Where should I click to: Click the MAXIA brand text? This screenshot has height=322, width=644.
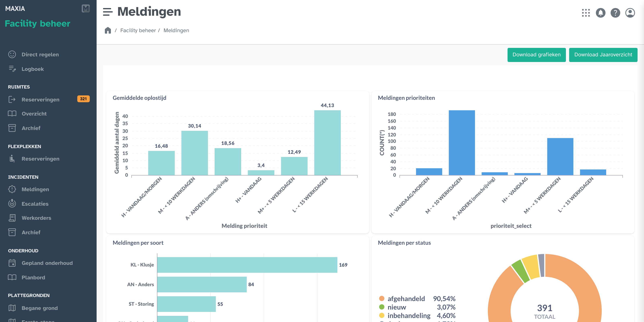[x=15, y=8]
